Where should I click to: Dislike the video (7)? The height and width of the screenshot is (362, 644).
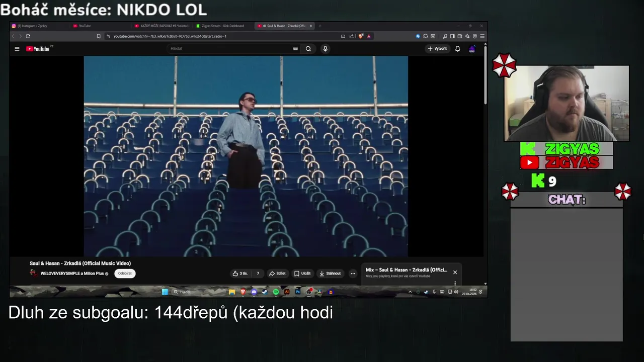[x=258, y=274]
